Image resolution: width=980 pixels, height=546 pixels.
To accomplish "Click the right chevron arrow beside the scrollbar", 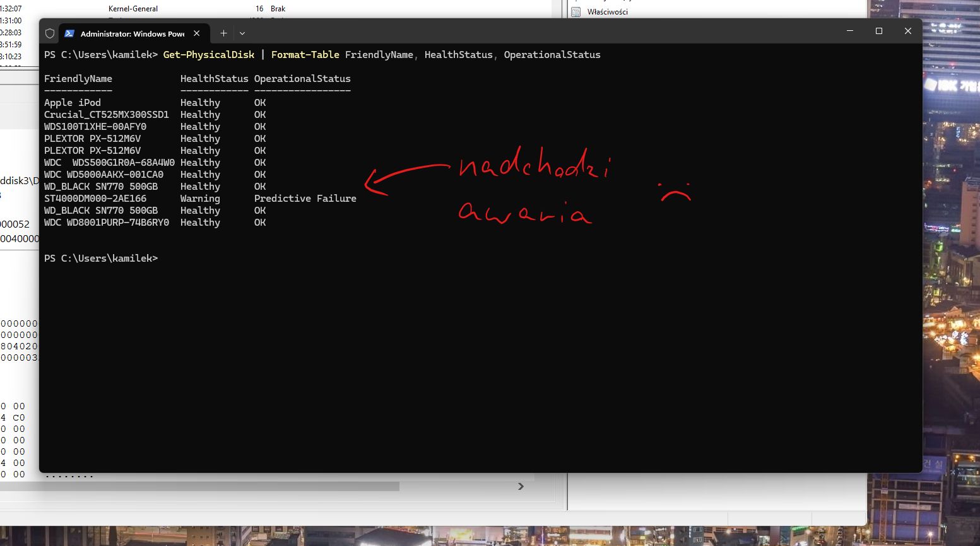I will (521, 486).
